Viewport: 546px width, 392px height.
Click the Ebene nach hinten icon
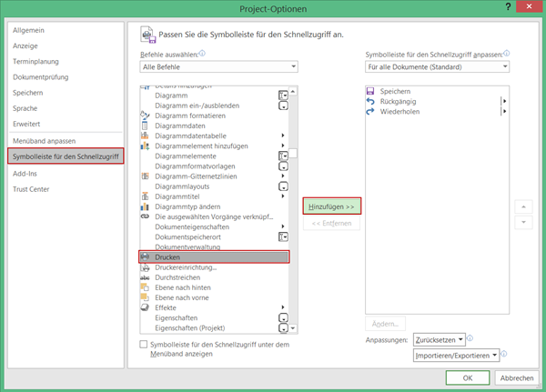145,287
